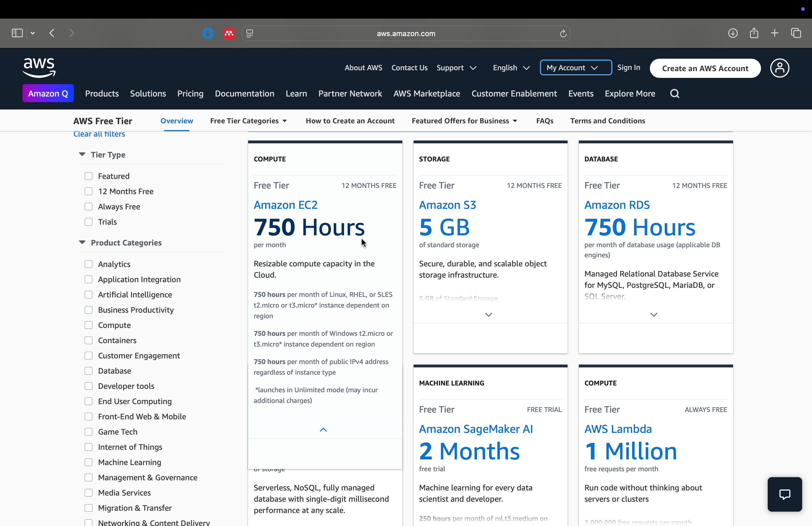
Task: Open the Amazon S3 link
Action: pos(447,205)
